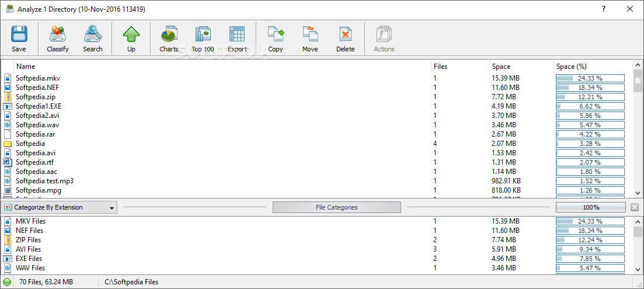644x289 pixels.
Task: Click the 11.60 MB cell of Softpedia.NEF
Action: 506,88
